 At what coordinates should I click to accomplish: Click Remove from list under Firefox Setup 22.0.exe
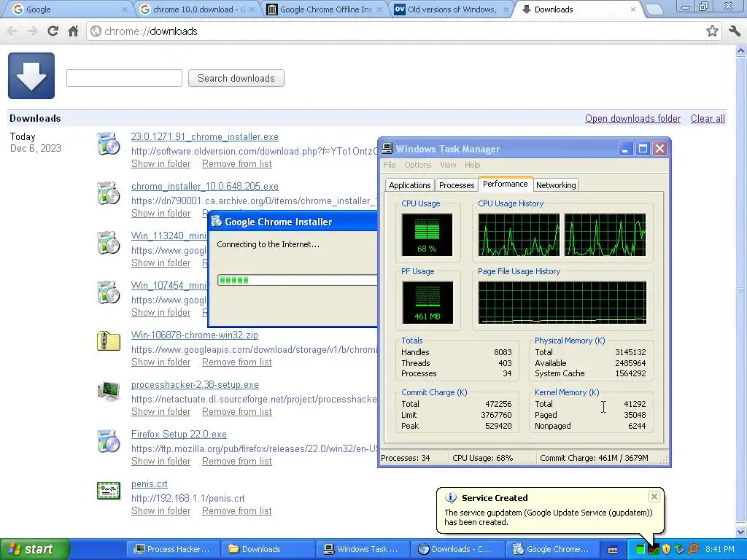point(237,461)
